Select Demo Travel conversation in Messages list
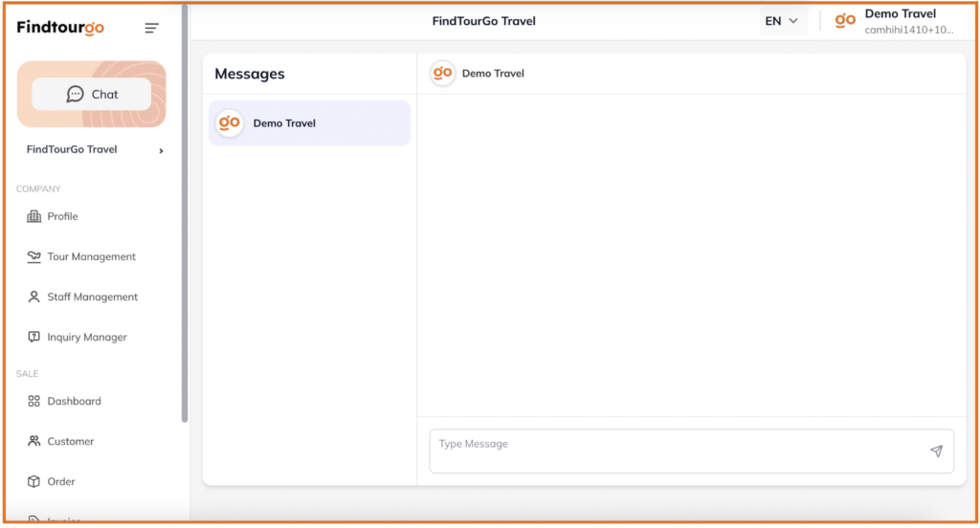 [x=309, y=123]
